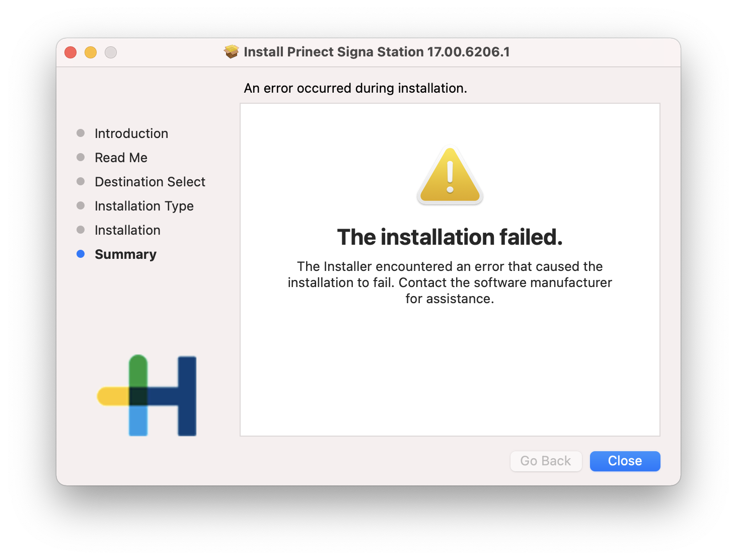
Task: Minimize the installer with the yellow button
Action: click(91, 52)
